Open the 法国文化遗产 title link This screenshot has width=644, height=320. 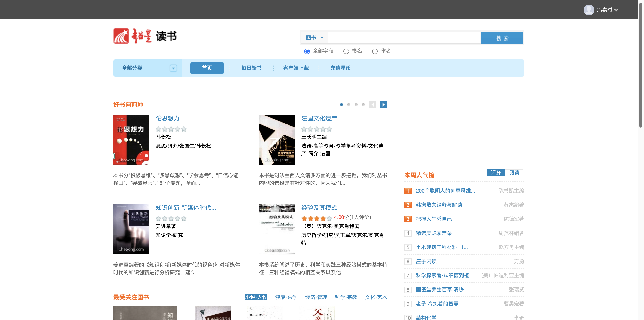(319, 119)
